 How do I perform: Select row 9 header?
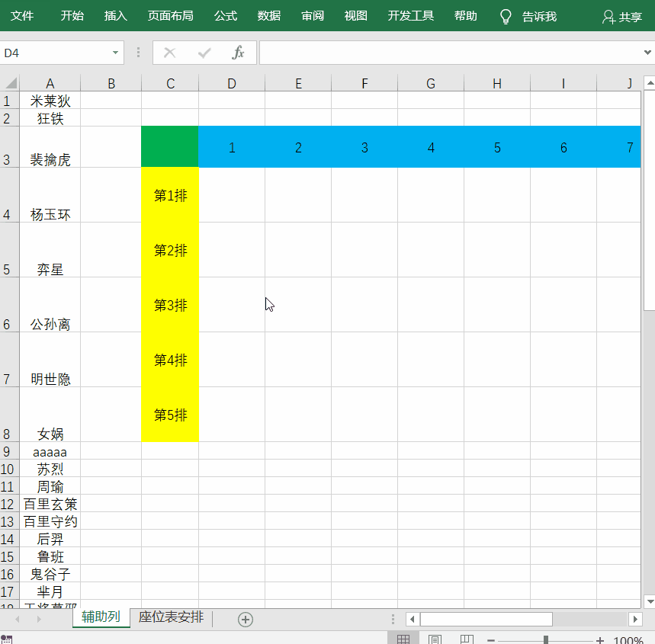[x=9, y=451]
